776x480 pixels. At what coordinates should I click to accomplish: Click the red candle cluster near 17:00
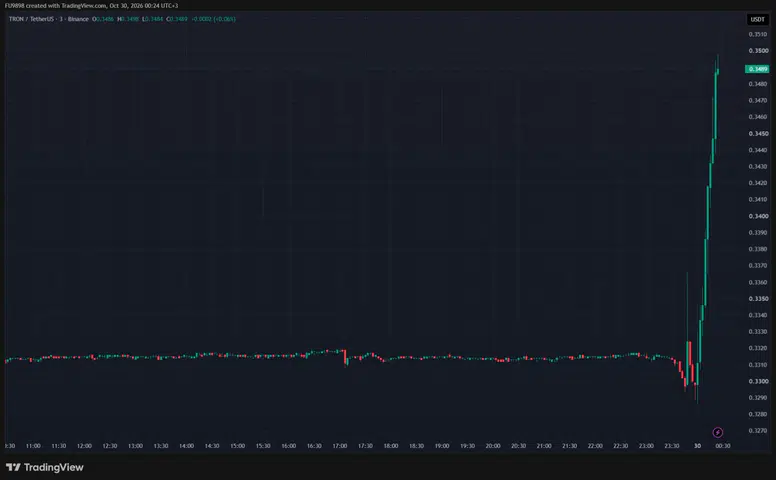[x=345, y=357]
